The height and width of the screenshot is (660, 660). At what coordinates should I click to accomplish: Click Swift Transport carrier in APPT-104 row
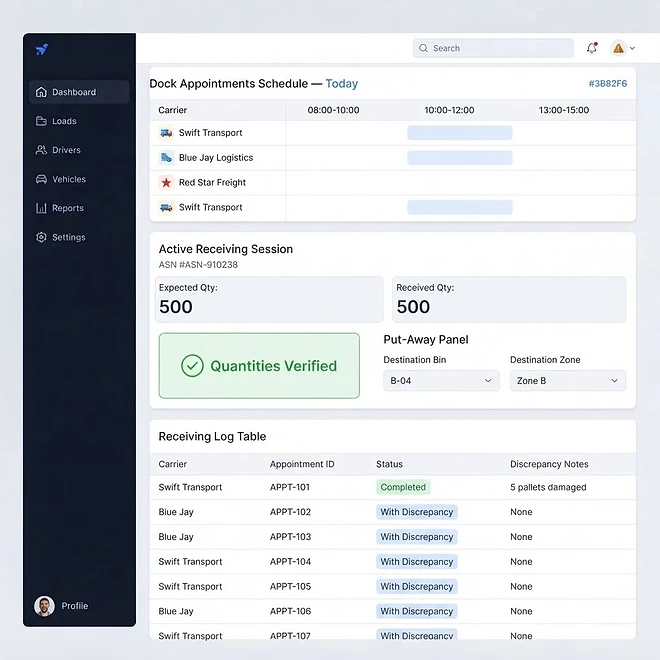[190, 562]
